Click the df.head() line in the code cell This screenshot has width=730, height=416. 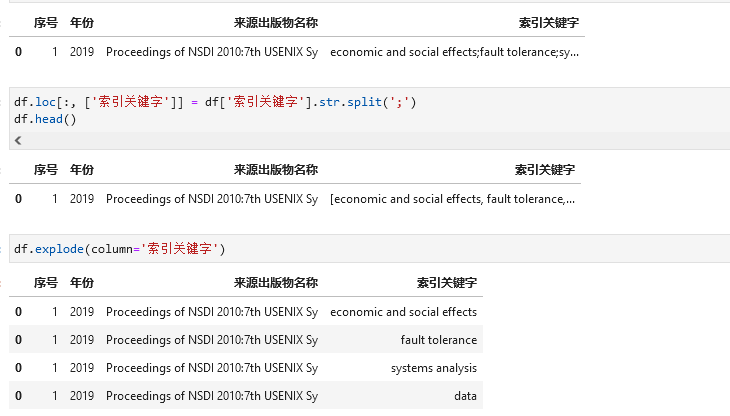[45, 119]
